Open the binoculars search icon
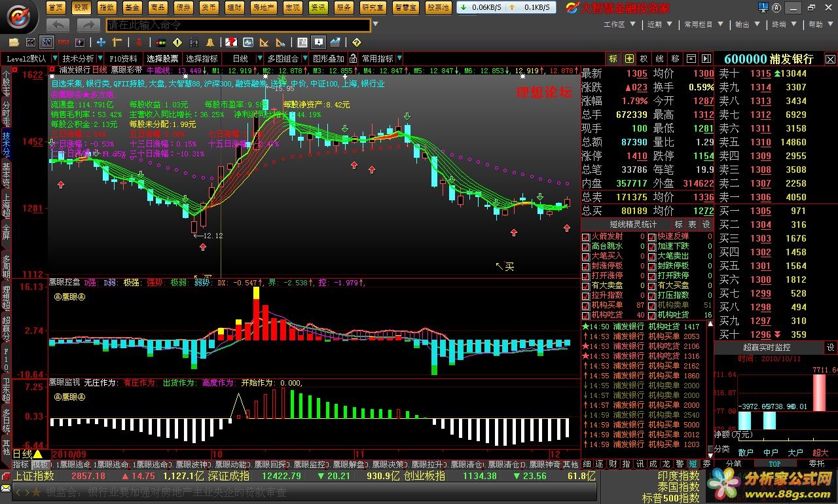Image resolution: width=838 pixels, height=504 pixels. [193, 43]
